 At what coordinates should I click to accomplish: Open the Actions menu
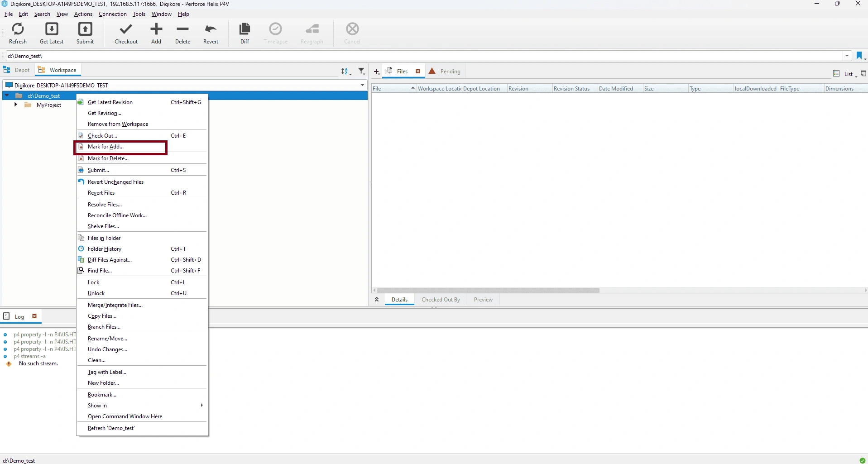tap(83, 14)
